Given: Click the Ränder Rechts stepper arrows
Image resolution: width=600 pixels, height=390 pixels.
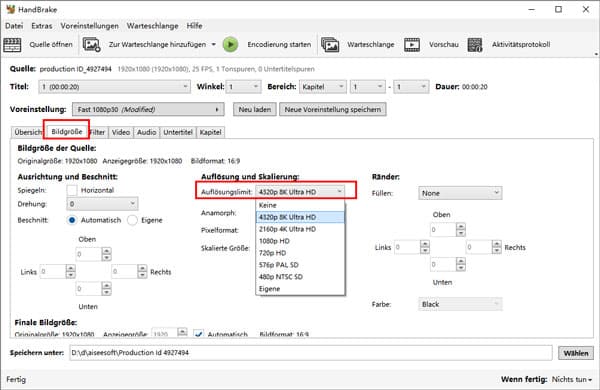Looking at the screenshot, I should click(x=497, y=247).
